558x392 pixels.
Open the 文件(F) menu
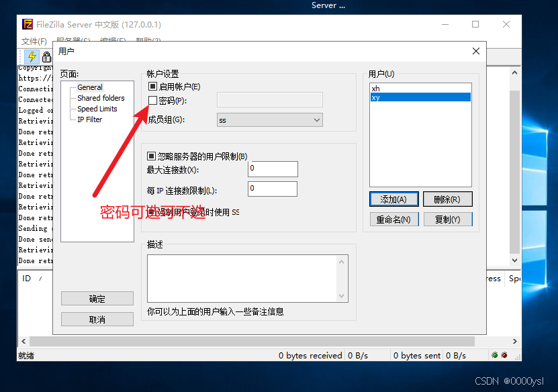(34, 41)
